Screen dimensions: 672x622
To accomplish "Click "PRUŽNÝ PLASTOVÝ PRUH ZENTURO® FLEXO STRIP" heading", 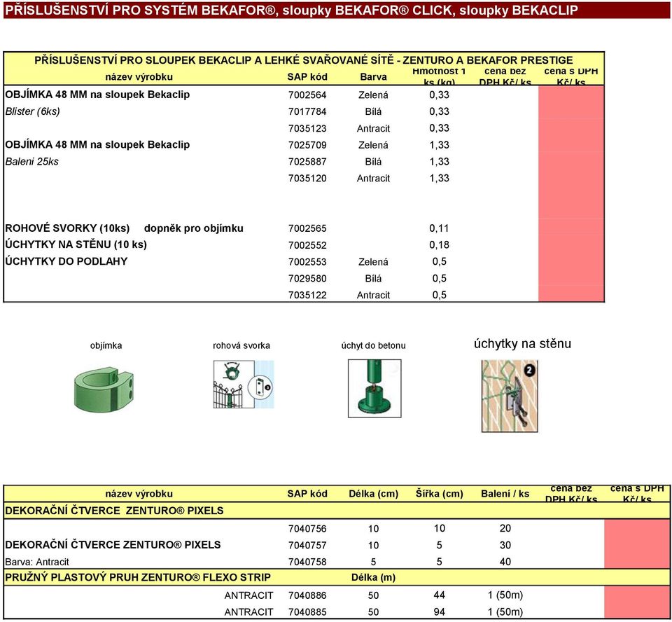I will 138,577.
